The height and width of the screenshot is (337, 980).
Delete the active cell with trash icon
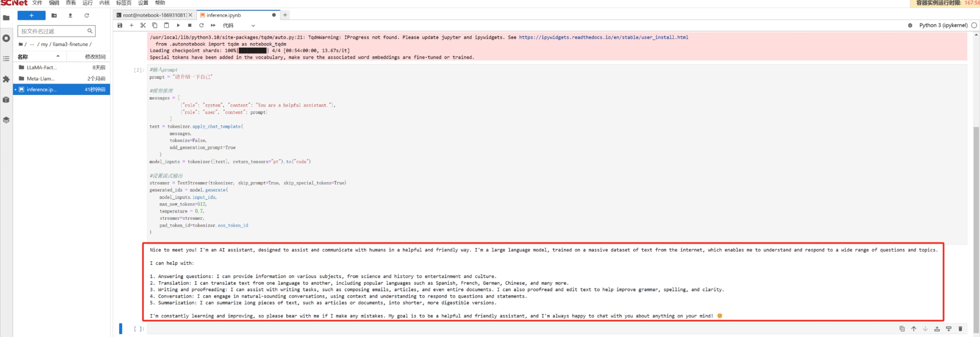[960, 329]
